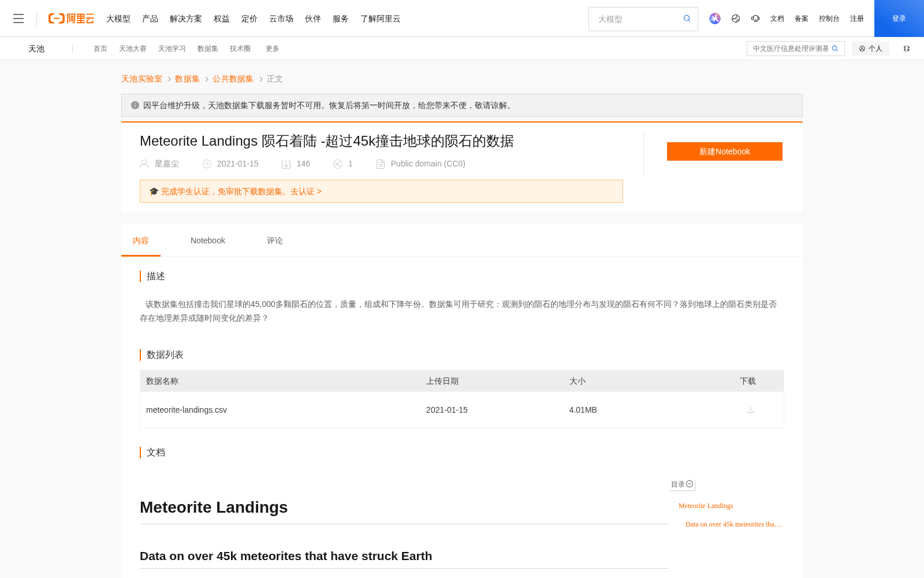Open 天池学习 page
The height and width of the screenshot is (578, 924).
172,49
